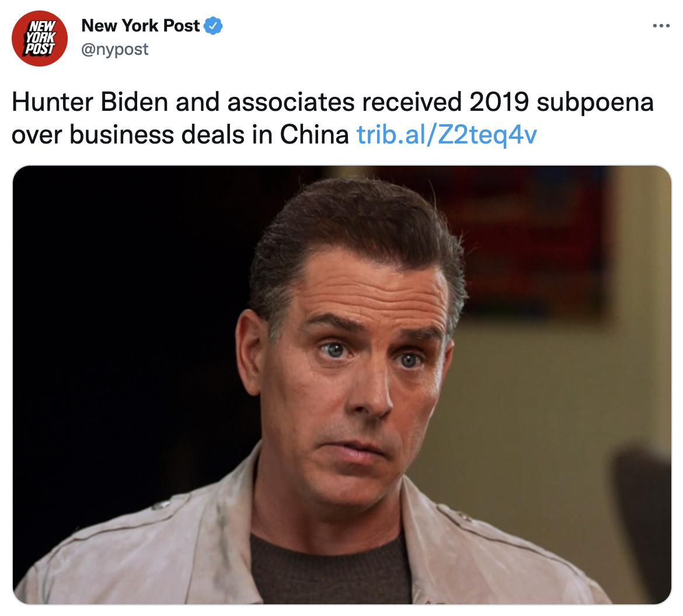Open the tweet's attached photo preview
The width and height of the screenshot is (683, 616).
[x=342, y=385]
